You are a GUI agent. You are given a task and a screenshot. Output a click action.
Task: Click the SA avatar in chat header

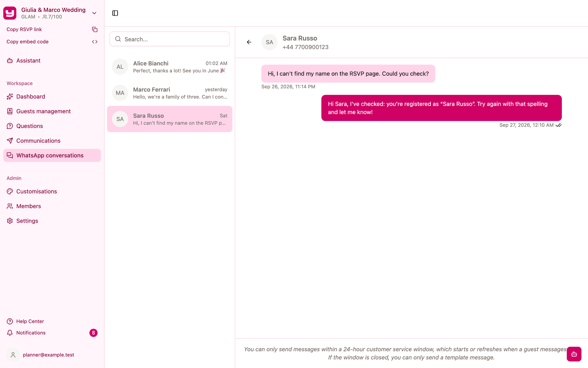[269, 42]
